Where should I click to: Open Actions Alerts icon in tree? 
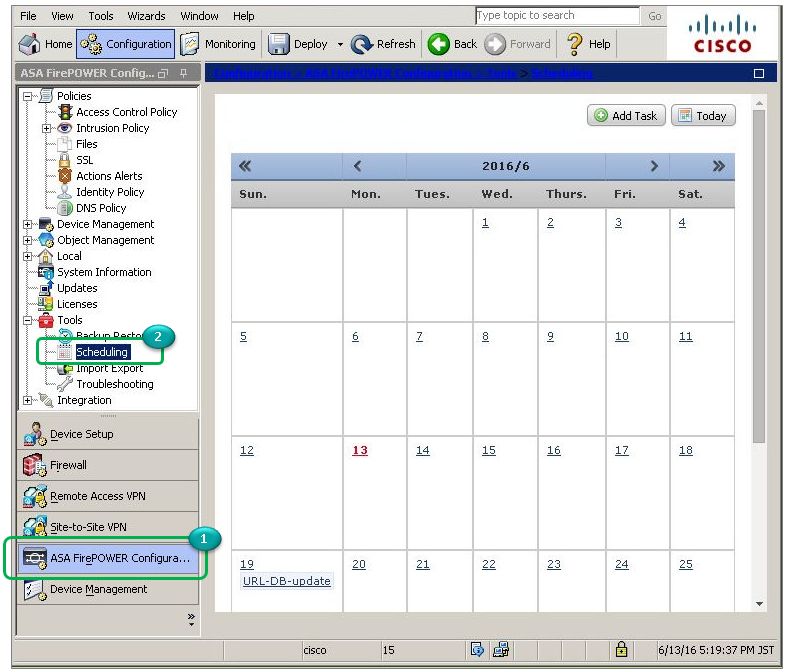click(65, 176)
